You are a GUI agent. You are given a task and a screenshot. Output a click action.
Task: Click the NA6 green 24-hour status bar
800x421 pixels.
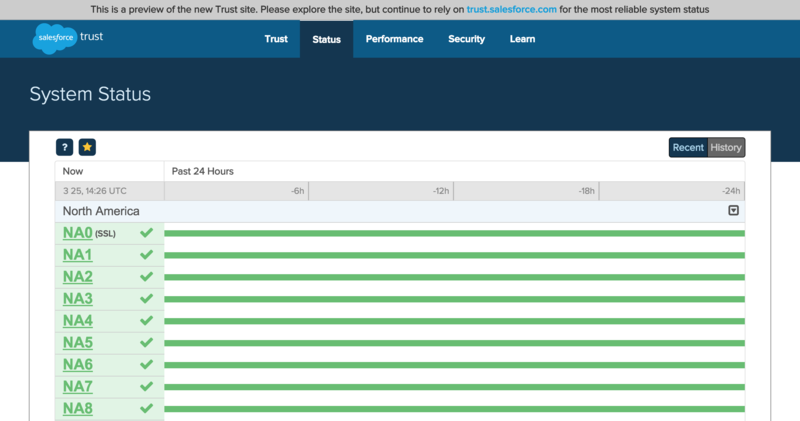coord(455,365)
